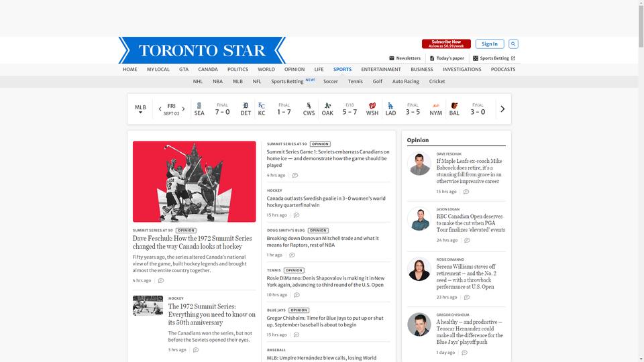644x362 pixels.
Task: Click Detroit Tigers team logo
Action: tap(246, 105)
